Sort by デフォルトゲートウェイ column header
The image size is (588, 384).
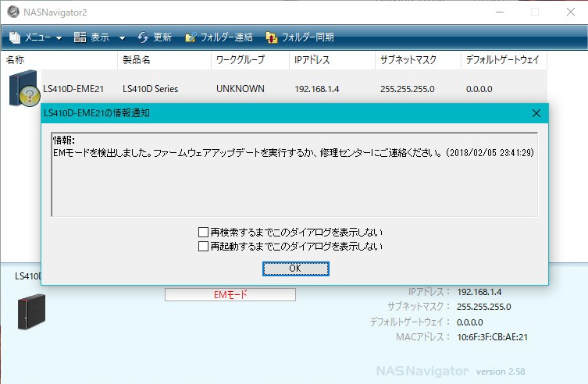point(503,59)
